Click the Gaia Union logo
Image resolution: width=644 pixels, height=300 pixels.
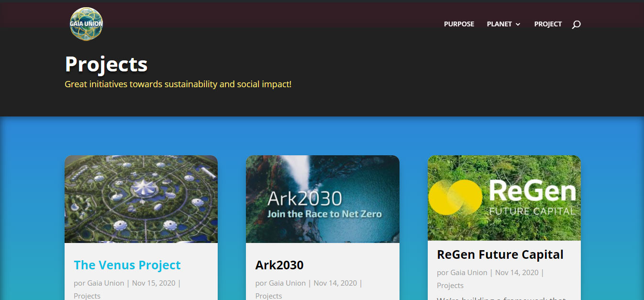click(x=86, y=24)
